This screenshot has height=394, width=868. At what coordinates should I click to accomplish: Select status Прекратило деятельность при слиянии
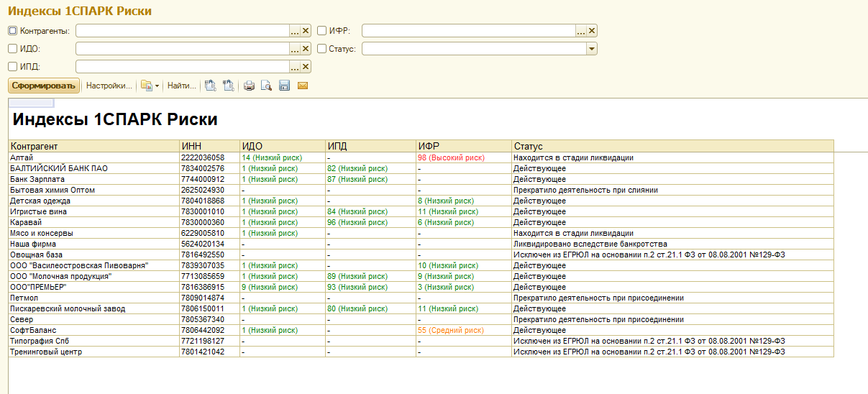click(672, 190)
